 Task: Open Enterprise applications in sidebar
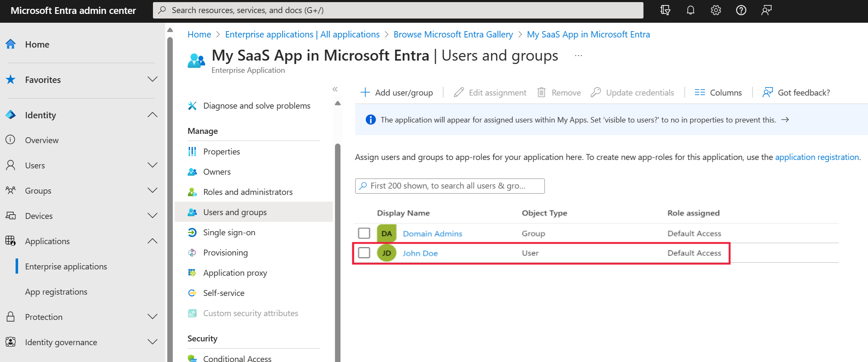[x=66, y=266]
